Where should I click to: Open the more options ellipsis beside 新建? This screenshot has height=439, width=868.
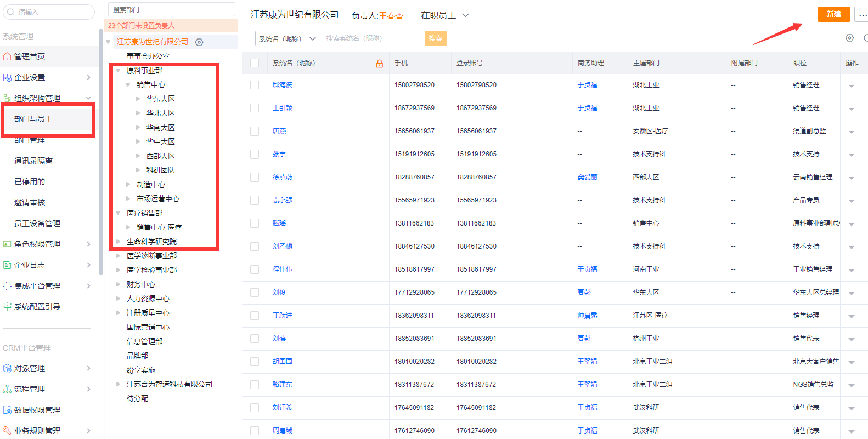pos(861,14)
